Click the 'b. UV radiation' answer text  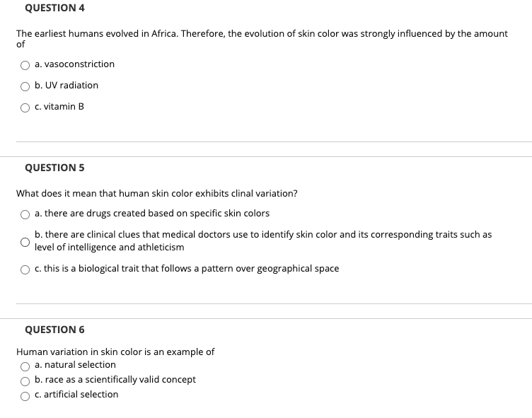pos(66,85)
